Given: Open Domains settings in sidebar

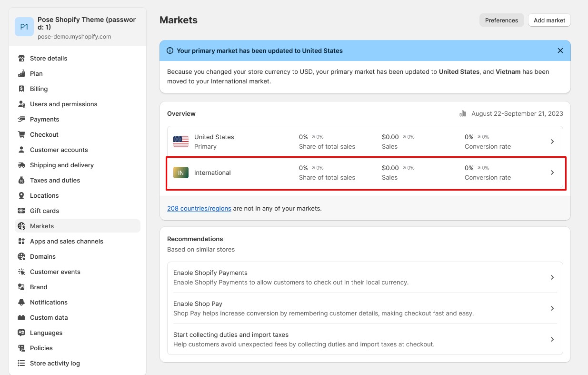Looking at the screenshot, I should coord(78,256).
